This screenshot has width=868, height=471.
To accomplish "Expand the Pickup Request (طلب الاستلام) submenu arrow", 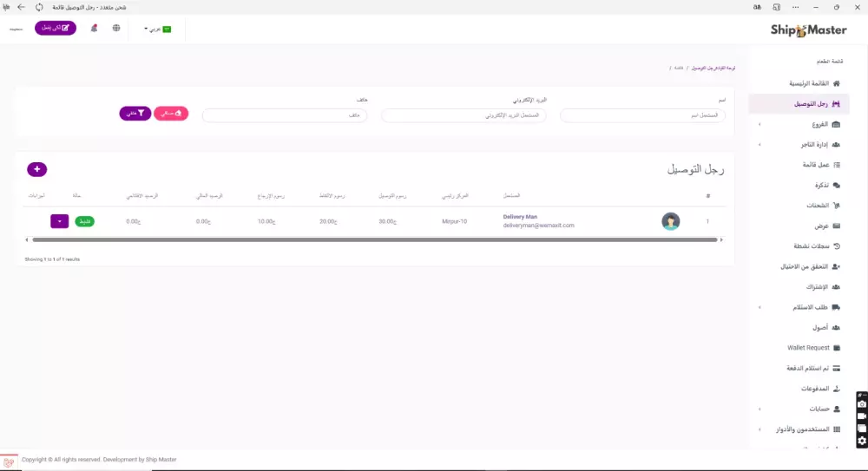I will tap(759, 307).
